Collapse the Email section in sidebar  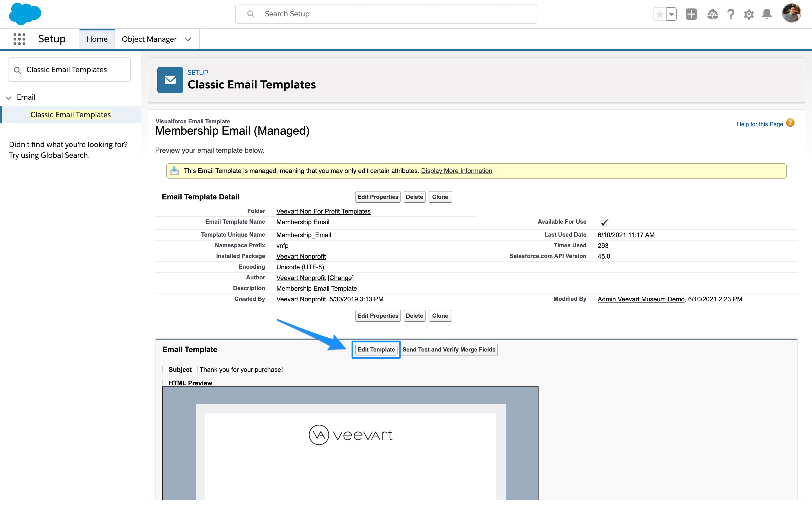pos(9,97)
